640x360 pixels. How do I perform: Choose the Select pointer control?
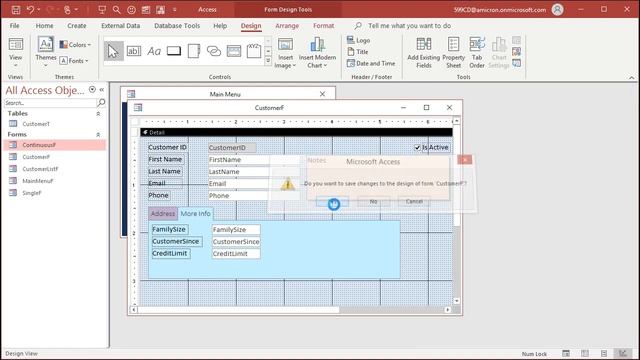click(113, 51)
